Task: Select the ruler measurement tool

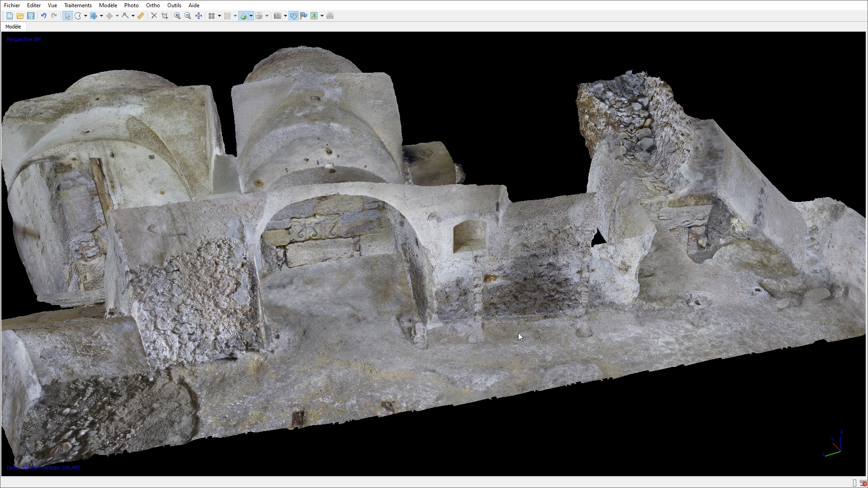Action: pos(141,16)
